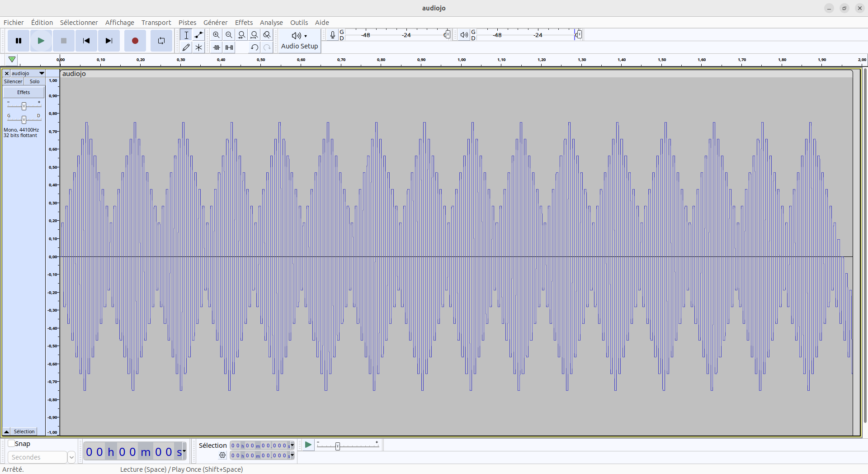Open the Effets menu
This screenshot has width=868, height=474.
[244, 23]
